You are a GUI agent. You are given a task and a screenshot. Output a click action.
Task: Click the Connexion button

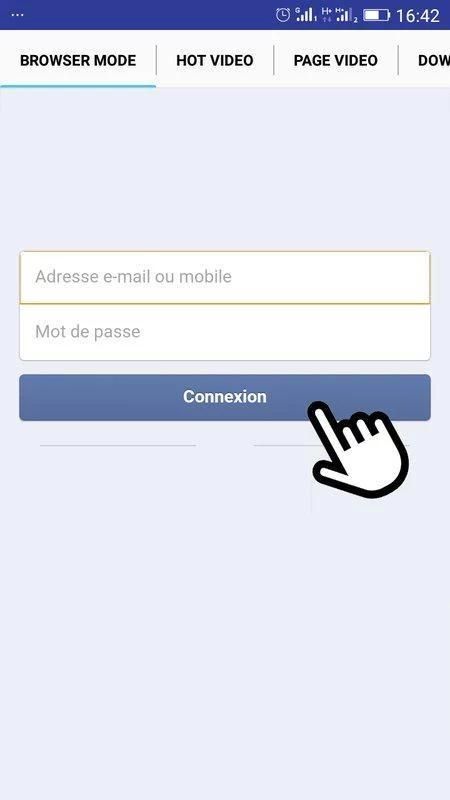click(x=225, y=397)
